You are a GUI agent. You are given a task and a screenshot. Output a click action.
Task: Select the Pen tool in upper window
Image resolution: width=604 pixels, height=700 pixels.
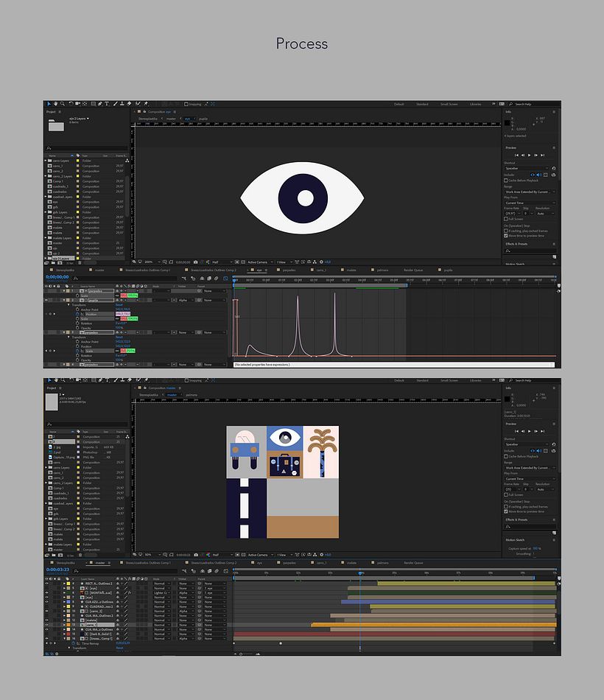(x=100, y=104)
